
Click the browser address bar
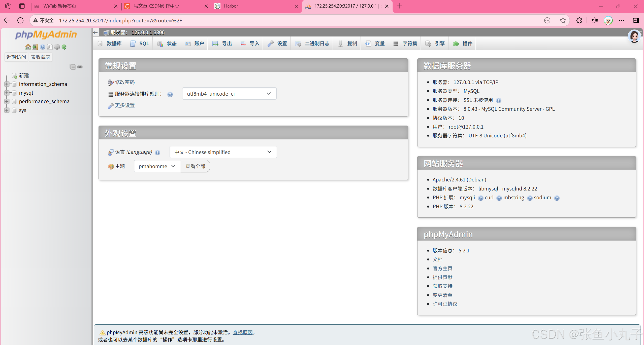click(x=277, y=20)
